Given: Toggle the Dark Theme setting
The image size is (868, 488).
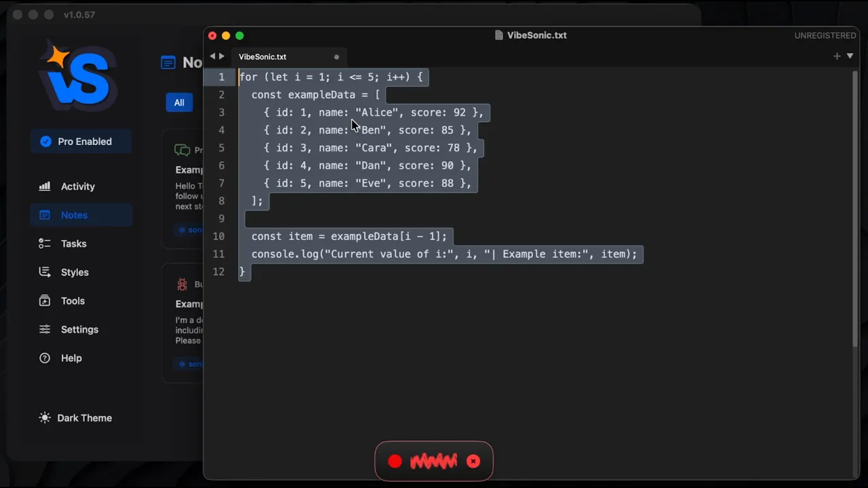Looking at the screenshot, I should click(76, 418).
